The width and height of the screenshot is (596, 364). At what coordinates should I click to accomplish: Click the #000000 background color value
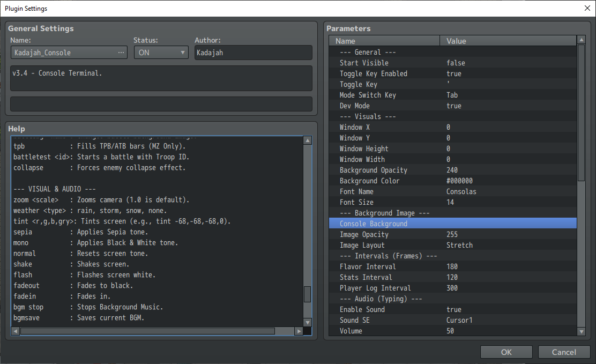(x=459, y=181)
